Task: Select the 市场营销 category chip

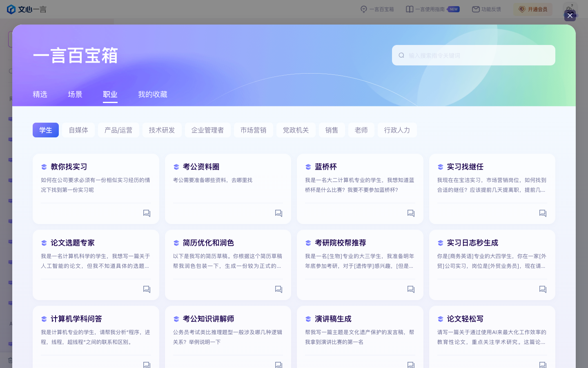Action: [254, 130]
